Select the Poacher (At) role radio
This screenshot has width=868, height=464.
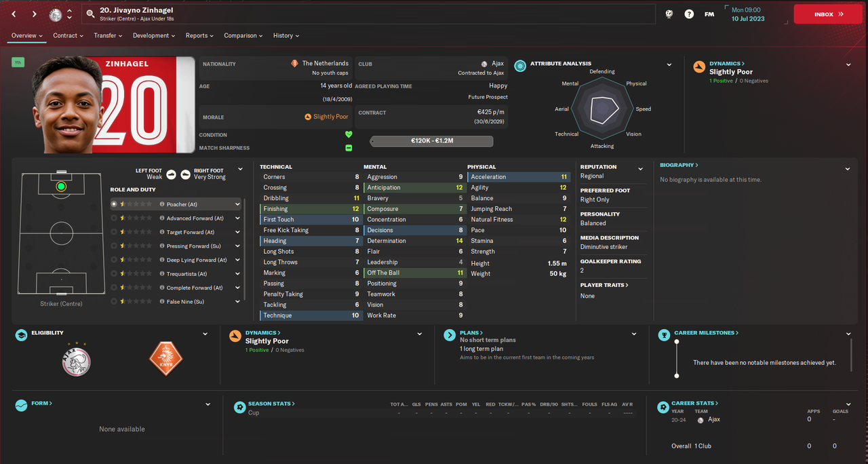tap(114, 204)
